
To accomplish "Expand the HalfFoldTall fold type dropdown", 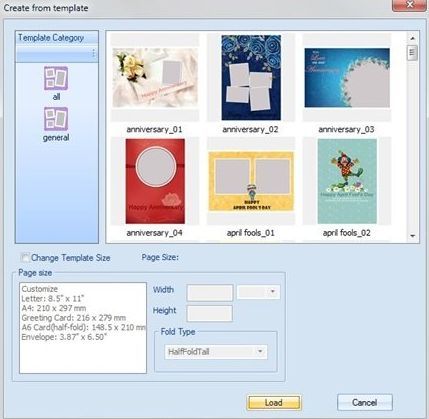I will tap(216, 352).
